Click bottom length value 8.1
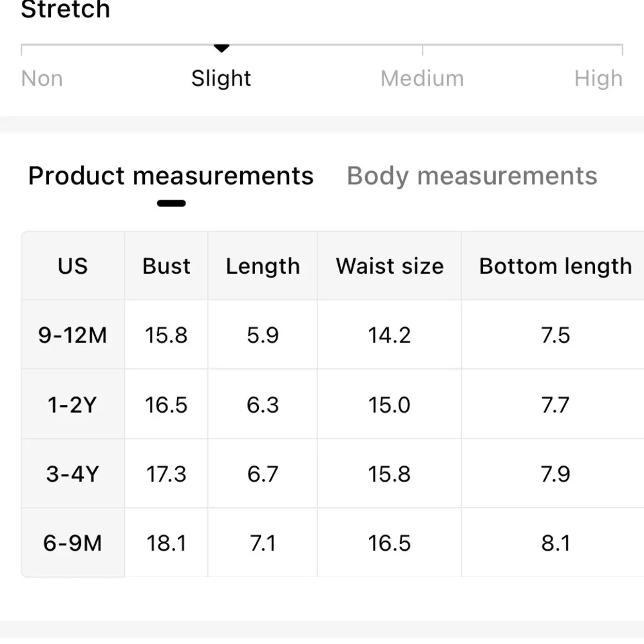Screen dimensions: 644x644 [x=556, y=543]
